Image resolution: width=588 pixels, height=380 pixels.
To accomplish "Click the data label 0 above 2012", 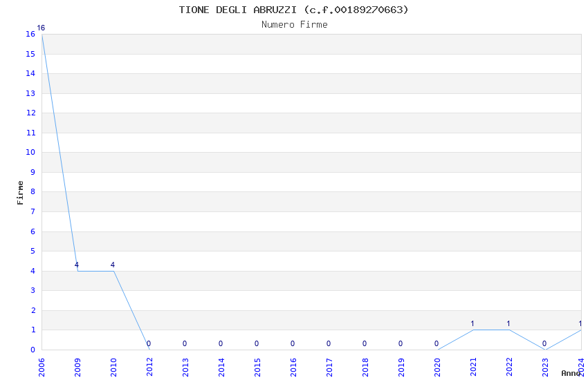I will 149,343.
